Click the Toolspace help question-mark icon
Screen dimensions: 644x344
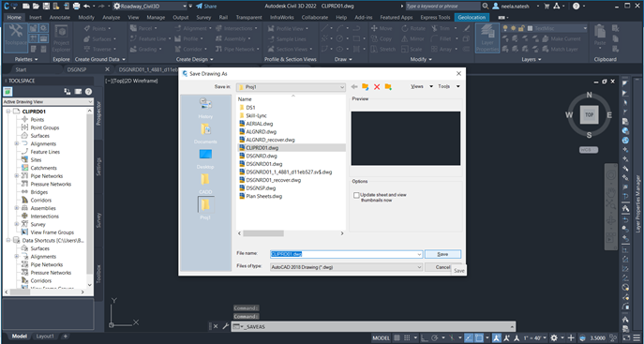(x=88, y=92)
